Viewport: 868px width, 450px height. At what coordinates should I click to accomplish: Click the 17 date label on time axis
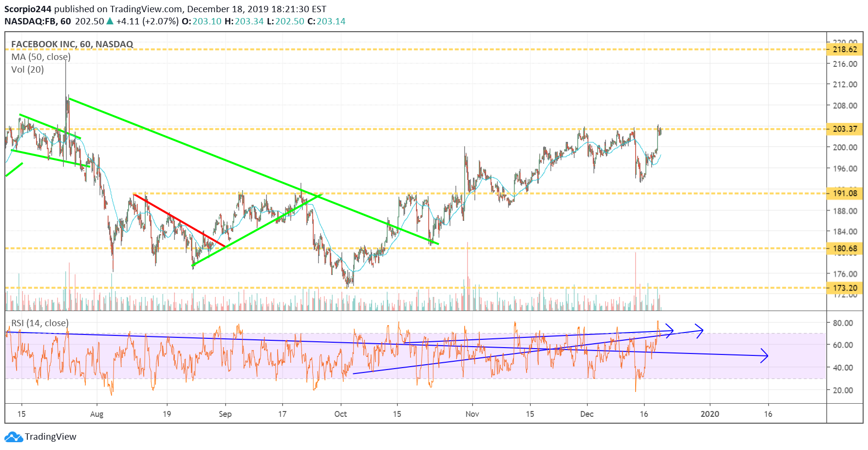[282, 414]
